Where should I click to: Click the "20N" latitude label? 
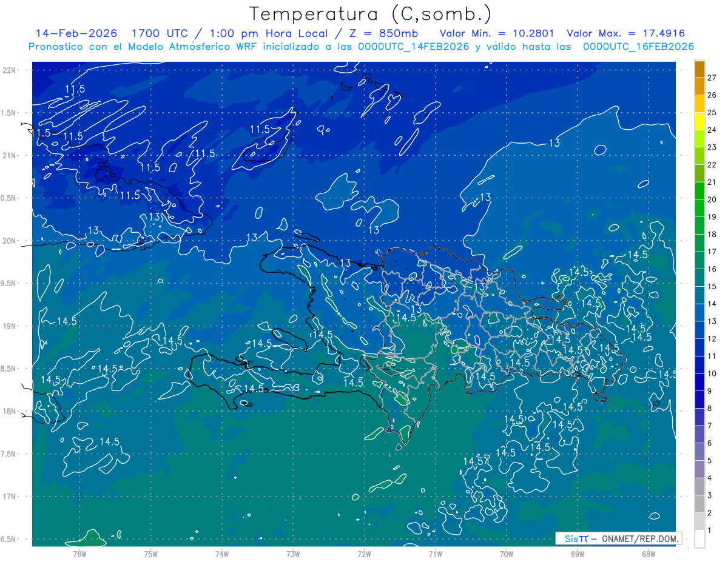pos(9,241)
